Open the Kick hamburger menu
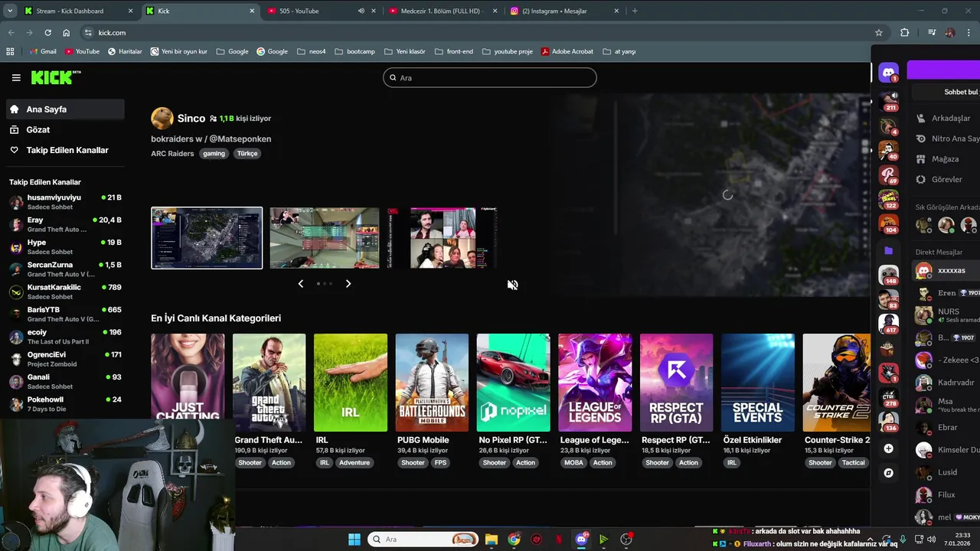Image resolution: width=980 pixels, height=551 pixels. (16, 77)
